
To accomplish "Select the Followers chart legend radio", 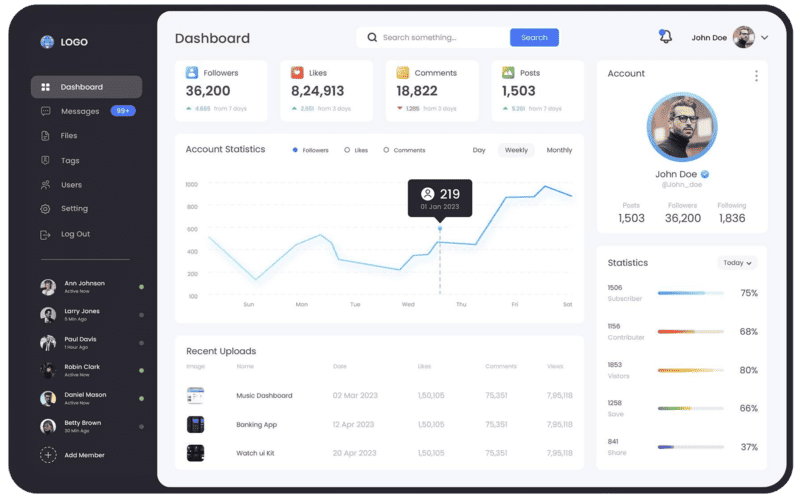I will click(295, 150).
